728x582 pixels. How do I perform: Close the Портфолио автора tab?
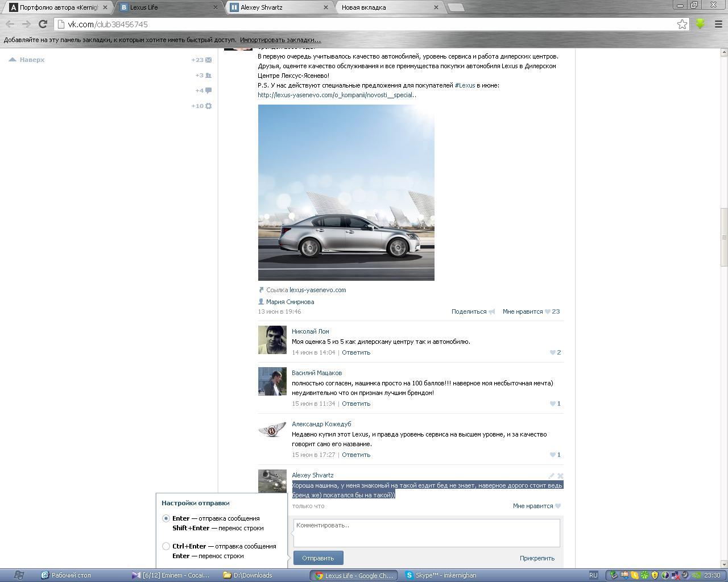click(x=105, y=7)
